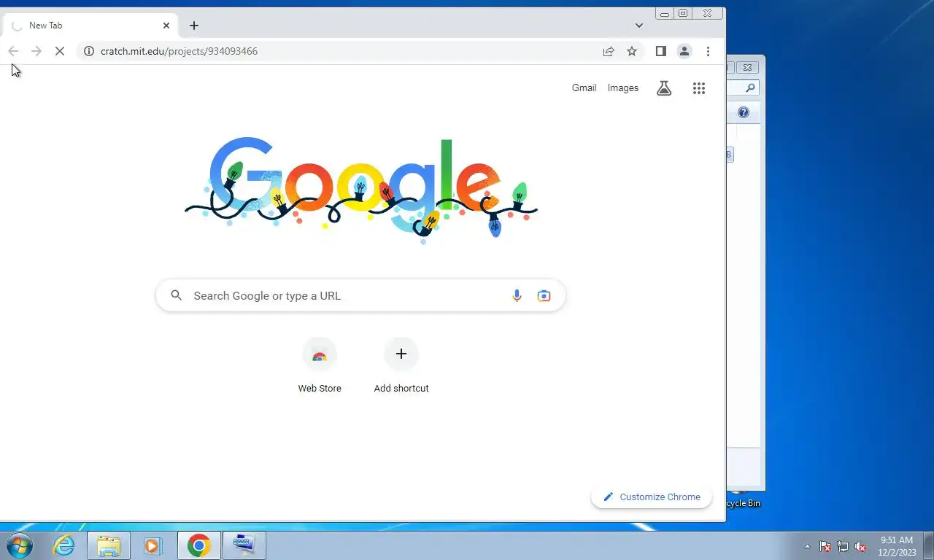
Task: Open the keyboard app taskbar button
Action: 244,545
